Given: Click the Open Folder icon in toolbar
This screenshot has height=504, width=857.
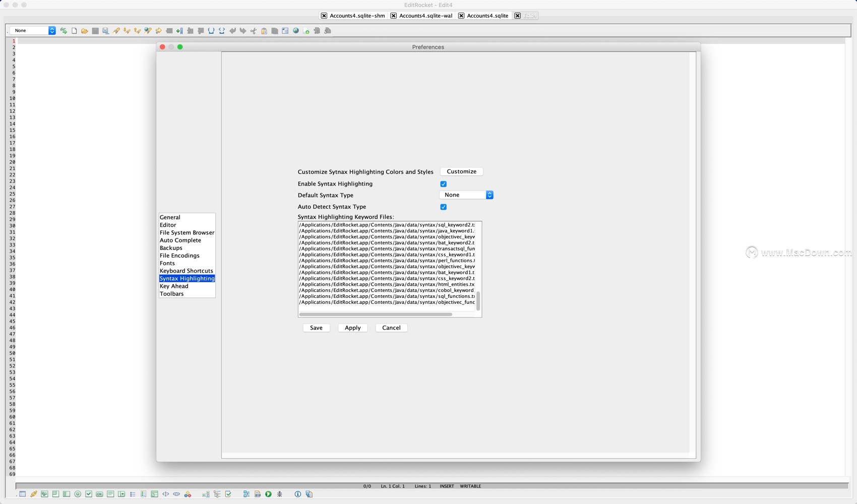Looking at the screenshot, I should pos(85,31).
